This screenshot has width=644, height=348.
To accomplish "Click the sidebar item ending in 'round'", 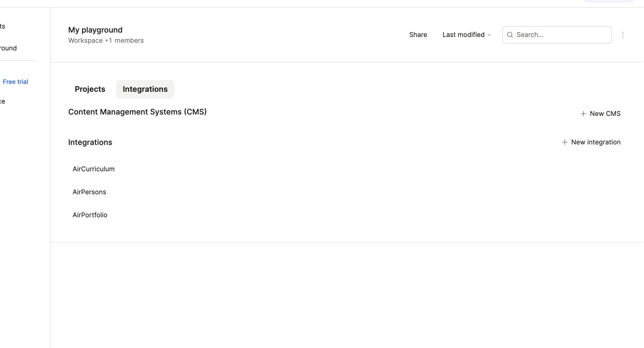I will pos(8,48).
